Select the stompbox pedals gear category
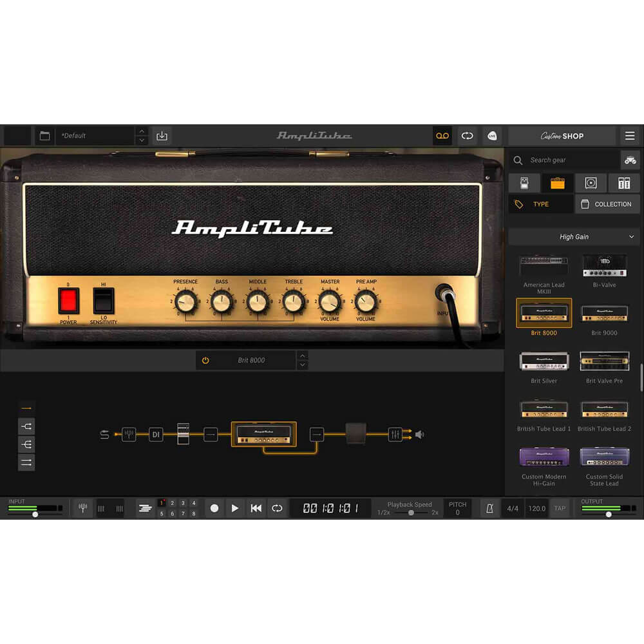Image resolution: width=644 pixels, height=644 pixels. (525, 183)
